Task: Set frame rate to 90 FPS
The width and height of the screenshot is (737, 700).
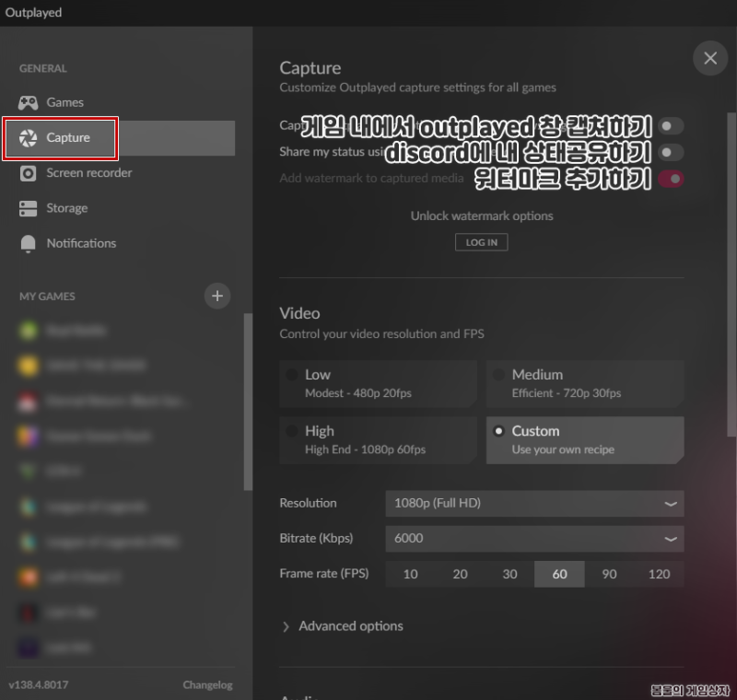Action: tap(609, 574)
